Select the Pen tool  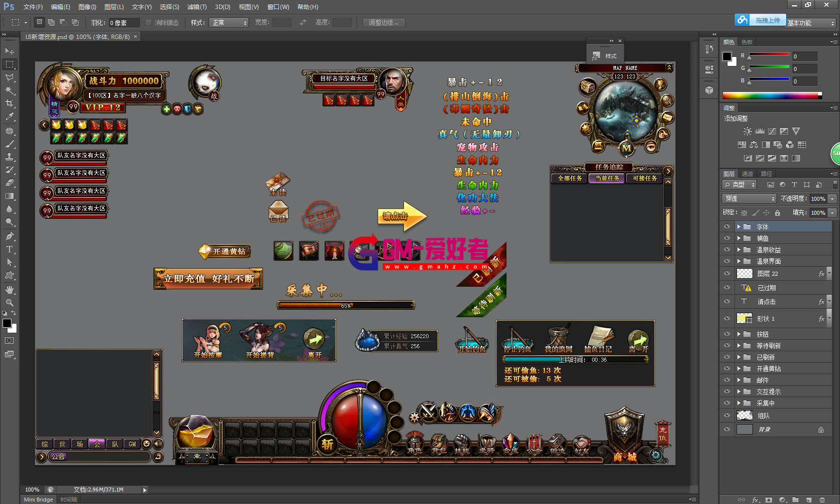coord(9,236)
